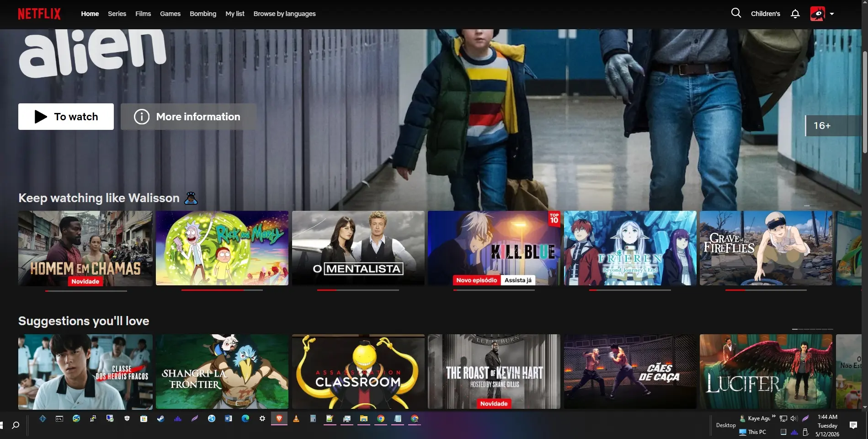
Task: Open Command Prompt from the taskbar
Action: click(x=59, y=418)
